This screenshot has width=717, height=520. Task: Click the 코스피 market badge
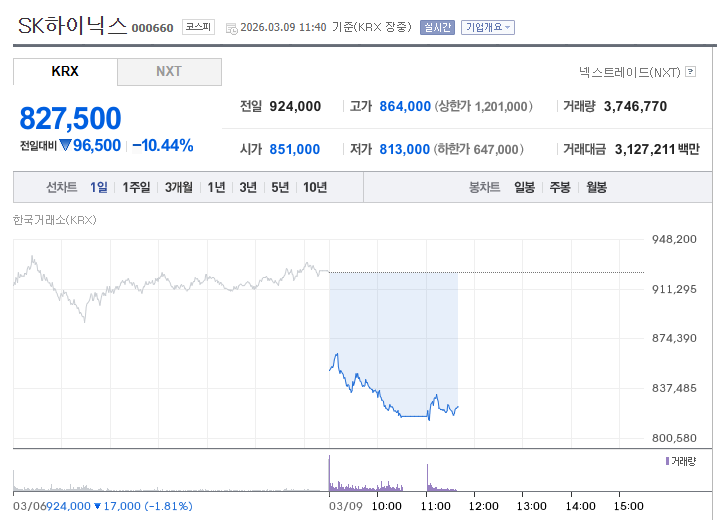tap(198, 27)
